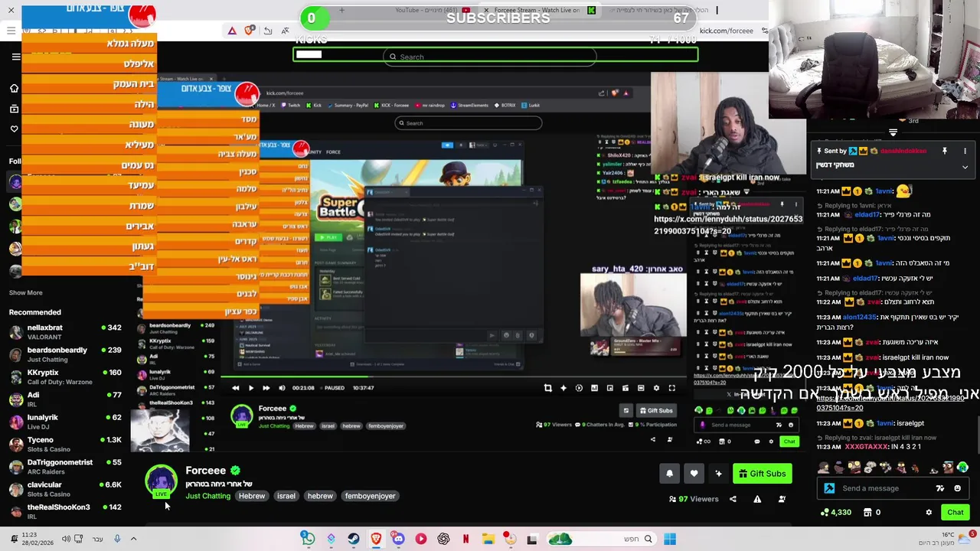The image size is (980, 551).
Task: Open File Explorer from the taskbar
Action: click(x=488, y=539)
